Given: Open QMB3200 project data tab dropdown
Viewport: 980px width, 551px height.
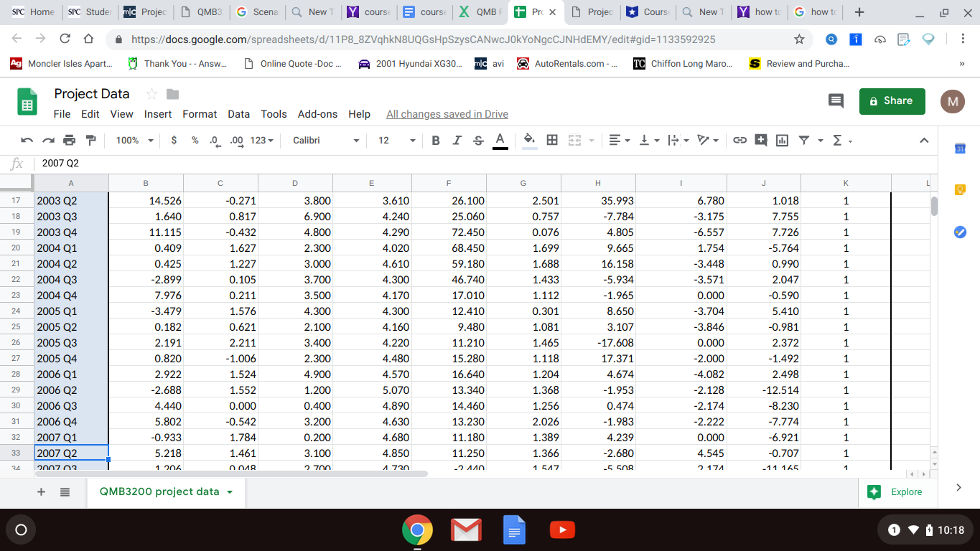Looking at the screenshot, I should point(230,492).
